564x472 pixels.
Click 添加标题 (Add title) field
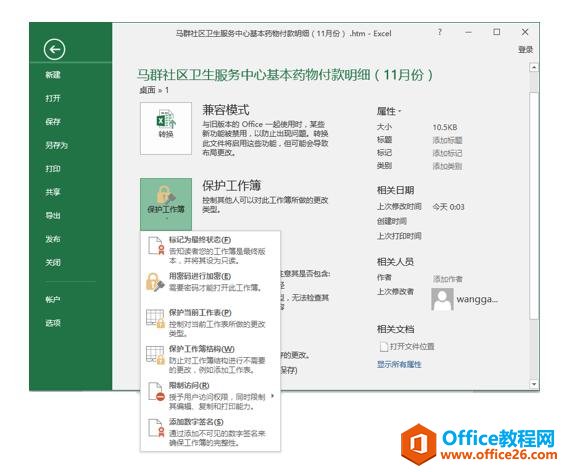tap(447, 140)
